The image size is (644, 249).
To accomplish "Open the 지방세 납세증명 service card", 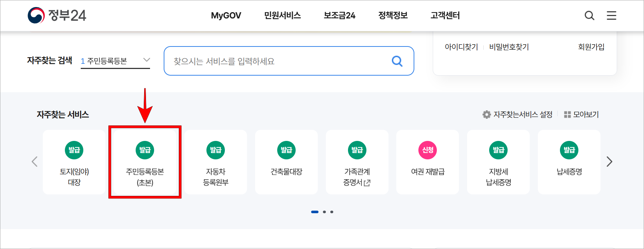I will pyautogui.click(x=498, y=162).
